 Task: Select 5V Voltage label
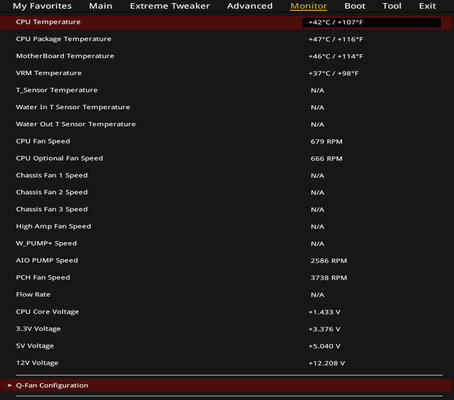35,346
